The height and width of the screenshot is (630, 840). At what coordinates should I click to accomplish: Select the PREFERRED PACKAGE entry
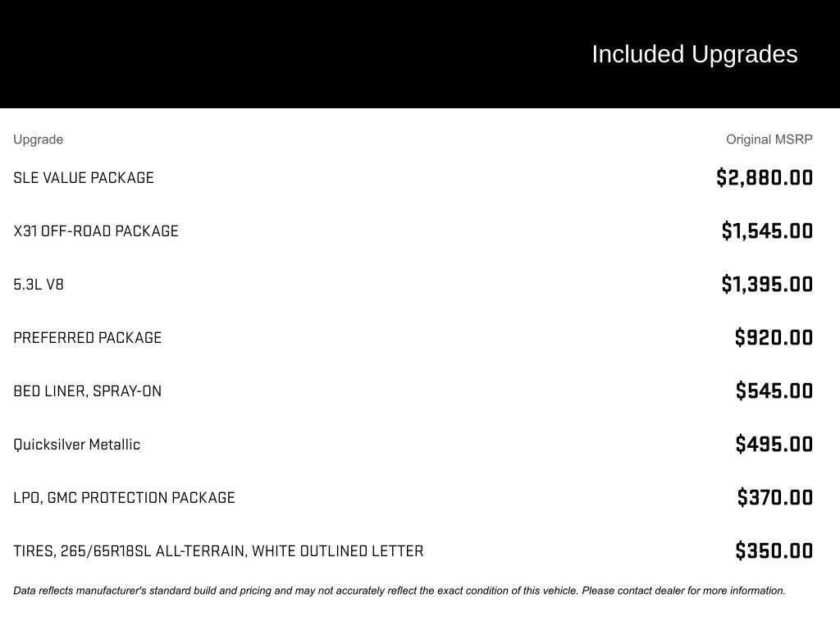[x=87, y=337]
